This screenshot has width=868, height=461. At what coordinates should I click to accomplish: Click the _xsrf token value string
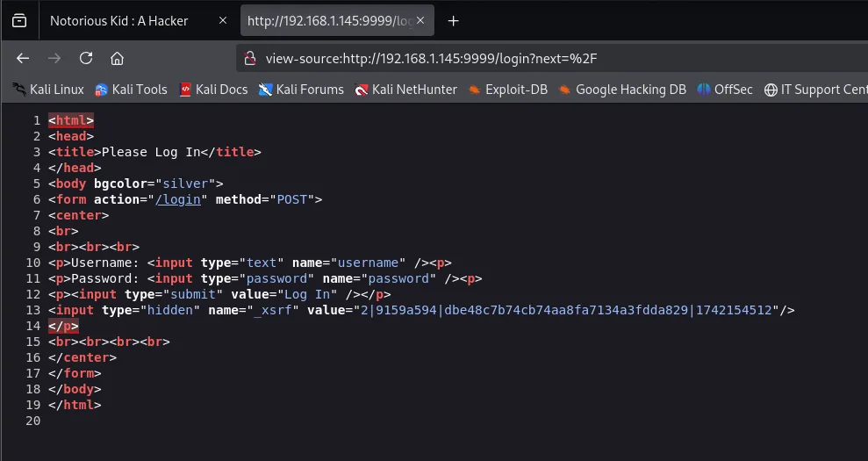click(566, 310)
